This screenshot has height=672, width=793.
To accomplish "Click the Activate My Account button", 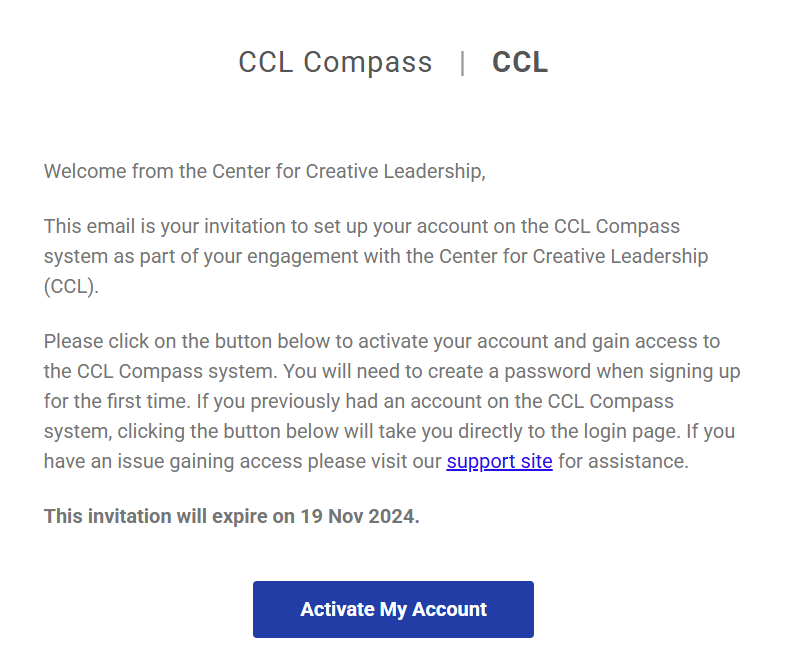I will [393, 609].
